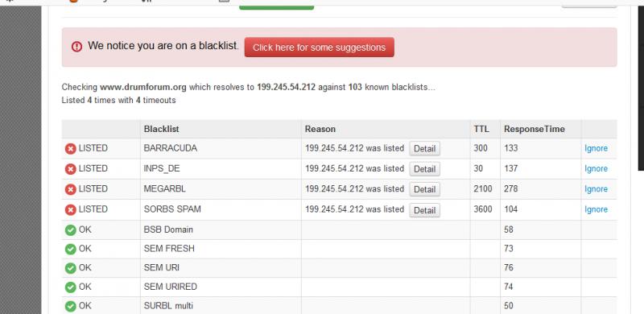
Task: Click the red LISTED icon for SORBS SPAM
Action: pos(71,210)
